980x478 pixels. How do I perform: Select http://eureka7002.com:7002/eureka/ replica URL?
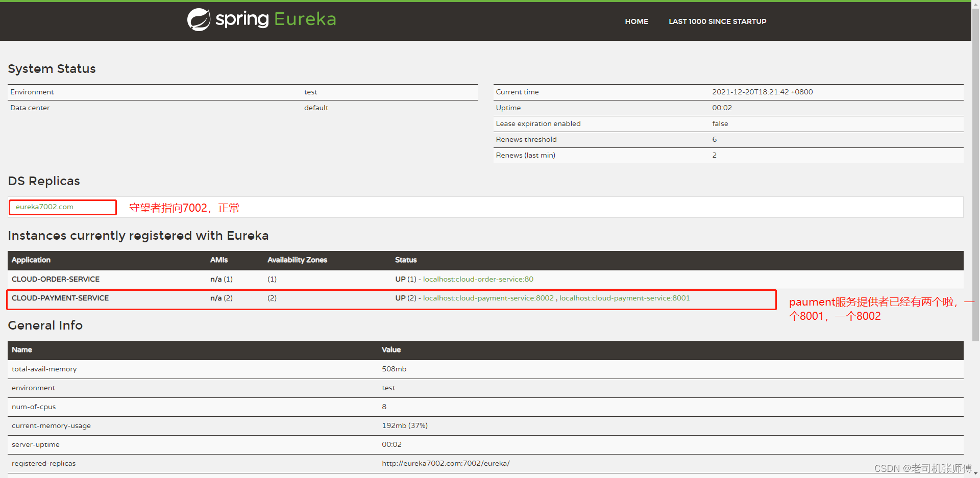[446, 463]
